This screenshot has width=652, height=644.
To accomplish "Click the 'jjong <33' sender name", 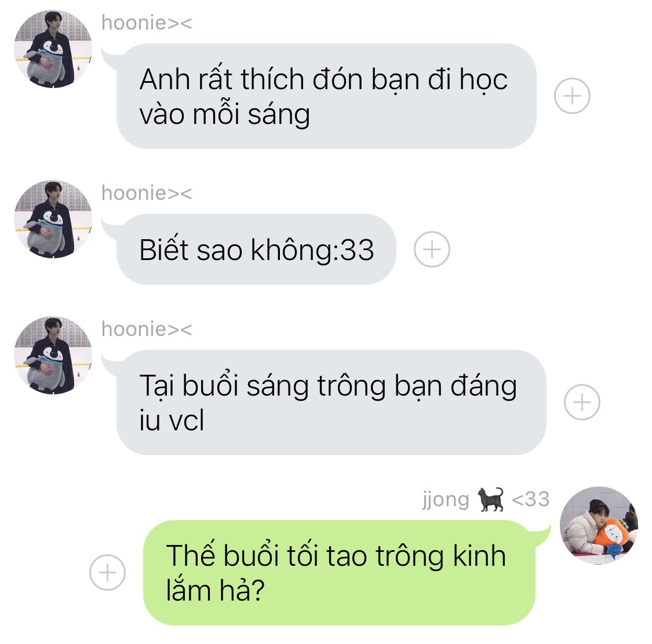I will (x=486, y=499).
